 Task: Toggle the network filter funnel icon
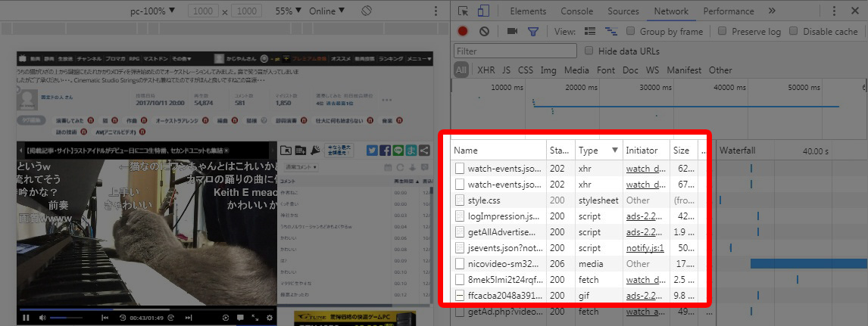point(532,32)
